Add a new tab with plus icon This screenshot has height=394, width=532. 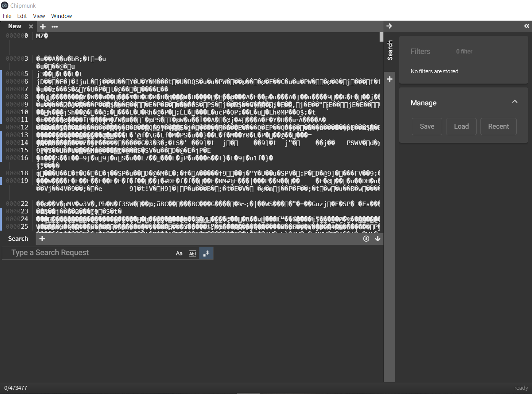pyautogui.click(x=43, y=26)
